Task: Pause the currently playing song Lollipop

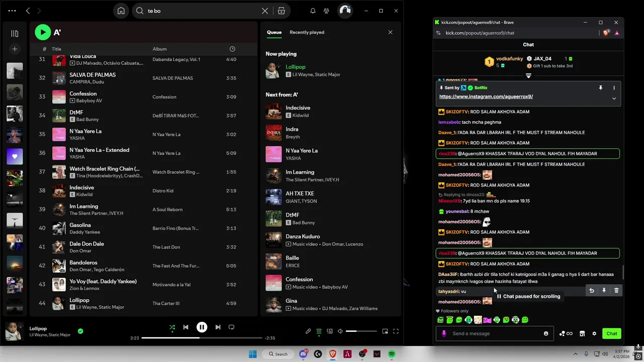Action: tap(202, 327)
